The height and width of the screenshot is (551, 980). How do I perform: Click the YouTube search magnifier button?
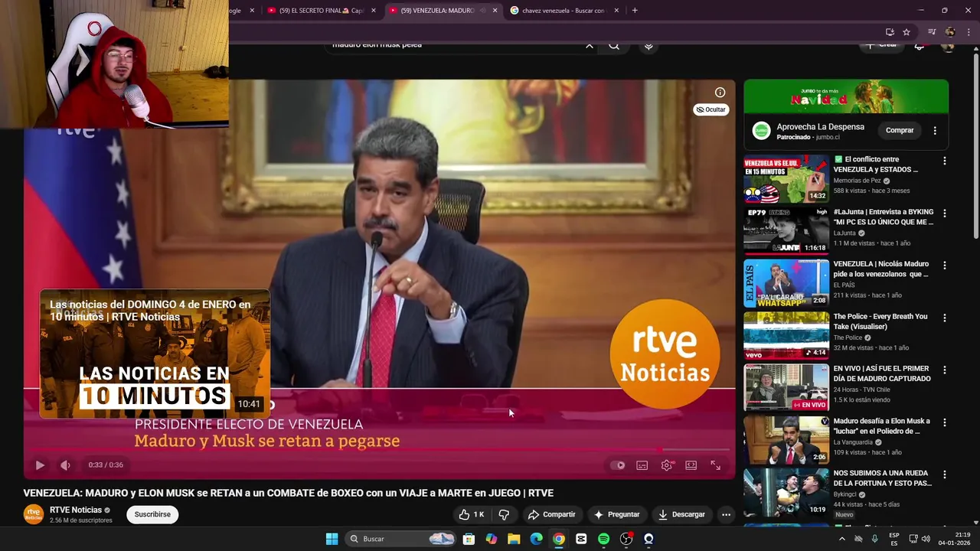[x=614, y=46]
